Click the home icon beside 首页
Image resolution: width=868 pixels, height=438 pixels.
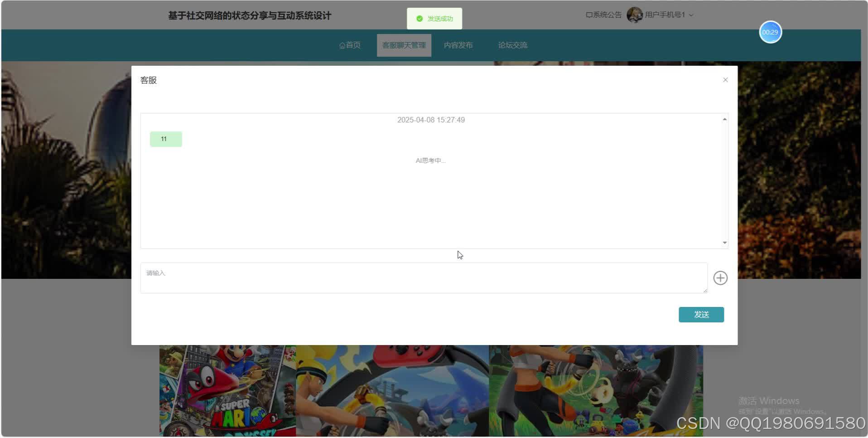point(342,44)
